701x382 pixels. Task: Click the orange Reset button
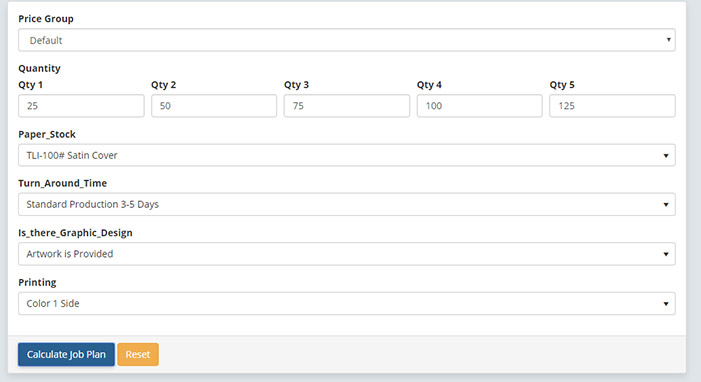(x=138, y=355)
